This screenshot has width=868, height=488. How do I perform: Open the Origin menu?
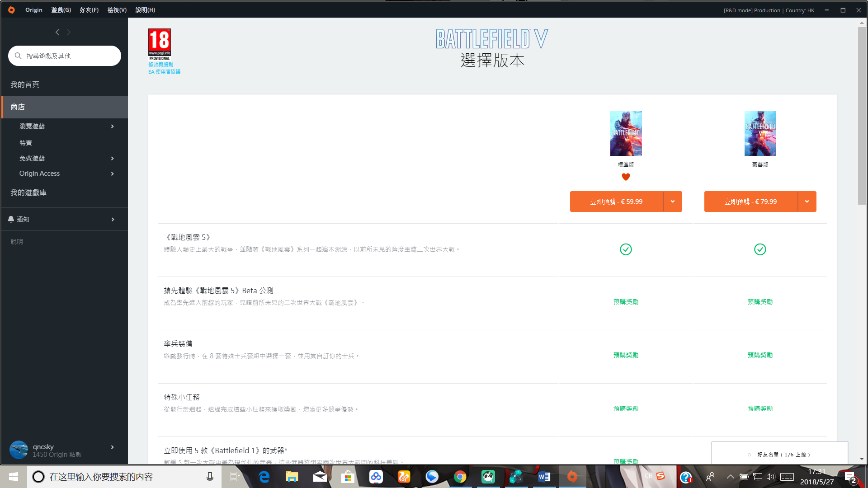(33, 10)
